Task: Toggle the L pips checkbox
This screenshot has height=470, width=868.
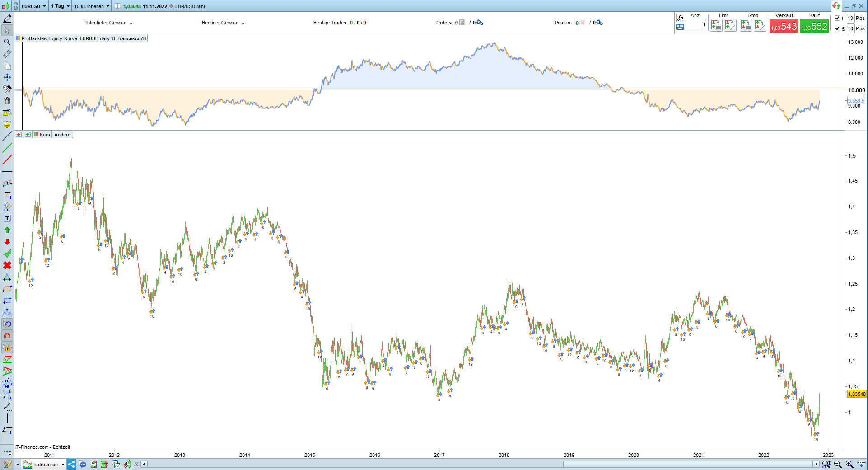Action: 837,18
